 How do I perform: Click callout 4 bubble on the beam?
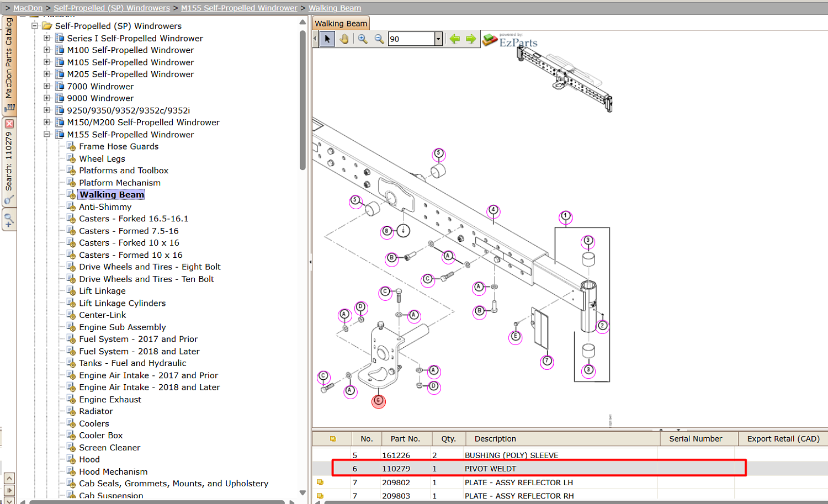tap(493, 210)
